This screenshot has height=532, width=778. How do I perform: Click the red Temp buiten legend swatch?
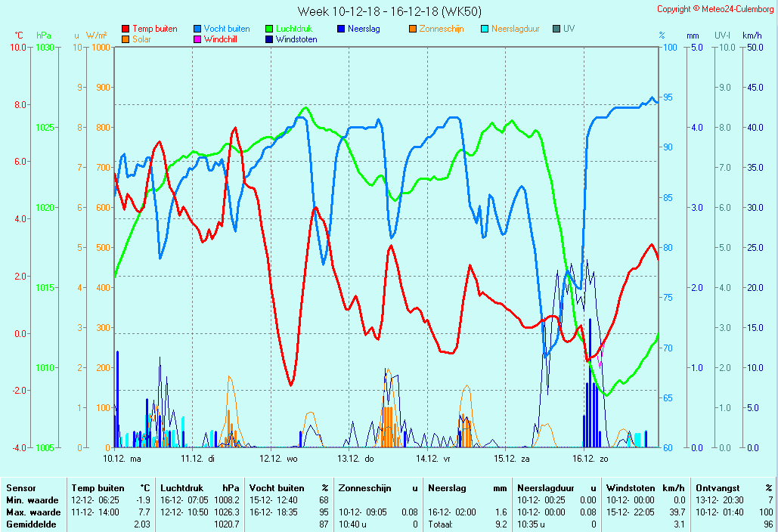tap(126, 29)
